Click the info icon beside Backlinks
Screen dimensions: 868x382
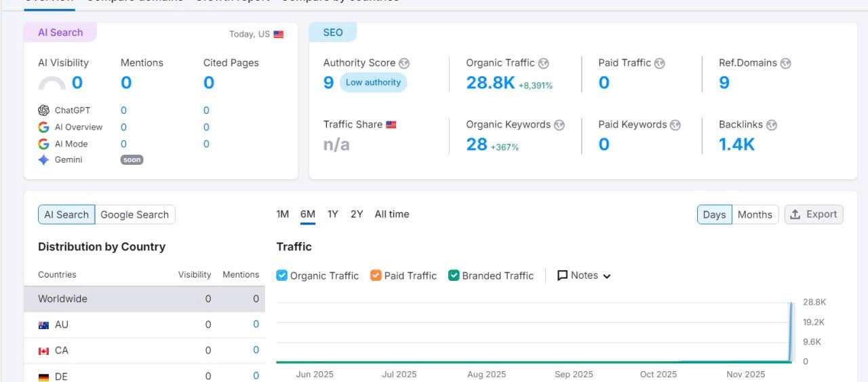[771, 125]
